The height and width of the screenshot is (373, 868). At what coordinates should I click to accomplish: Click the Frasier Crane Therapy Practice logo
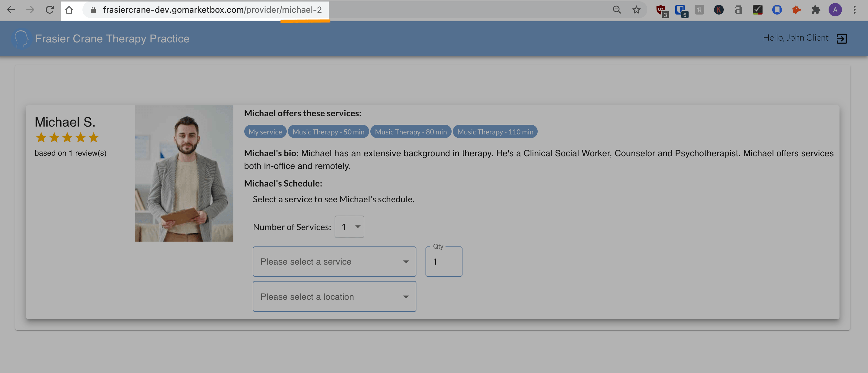22,38
